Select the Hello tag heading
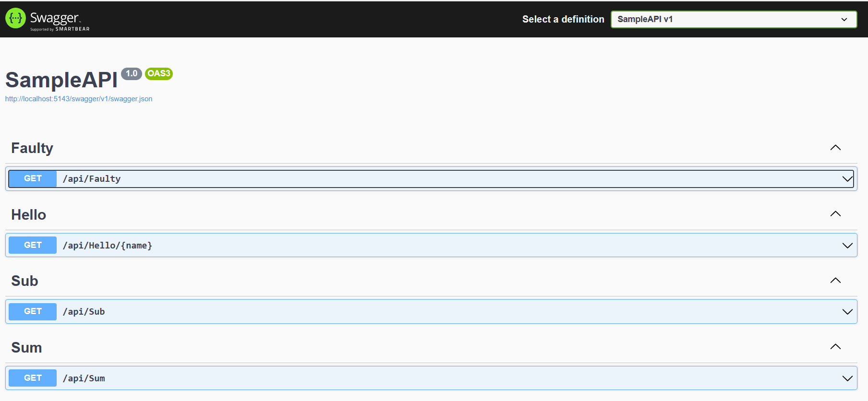Viewport: 868px width, 401px height. pyautogui.click(x=29, y=214)
